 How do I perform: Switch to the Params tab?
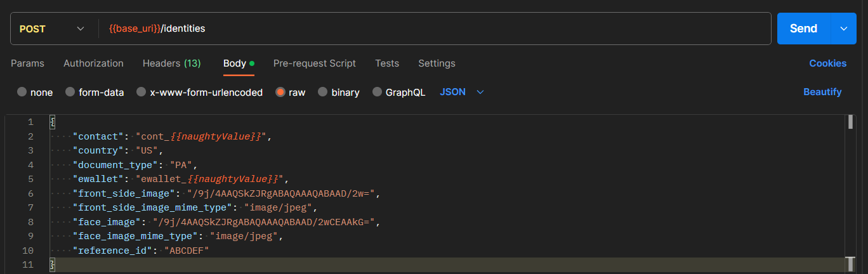coord(27,63)
